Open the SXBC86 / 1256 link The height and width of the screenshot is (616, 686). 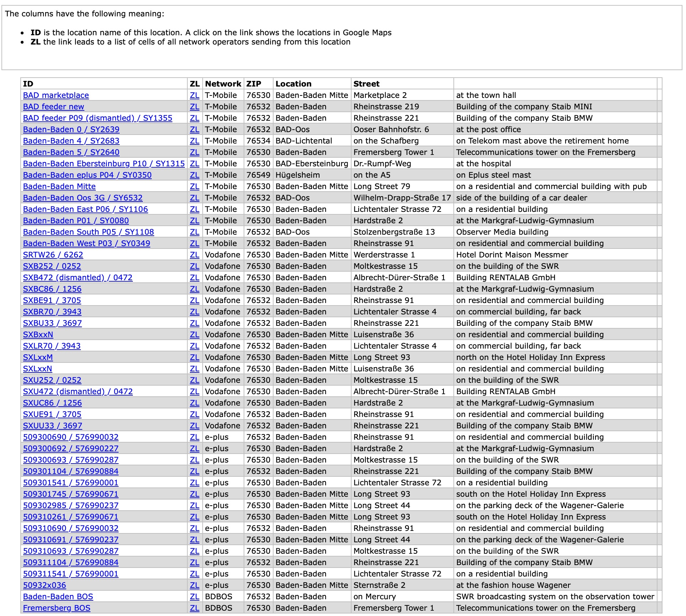[x=52, y=289]
